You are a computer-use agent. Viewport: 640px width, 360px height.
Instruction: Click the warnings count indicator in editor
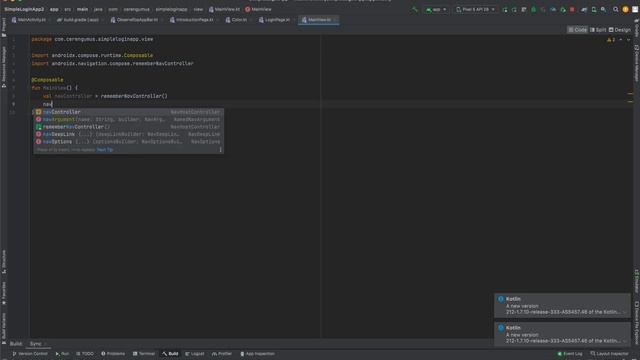coord(611,40)
